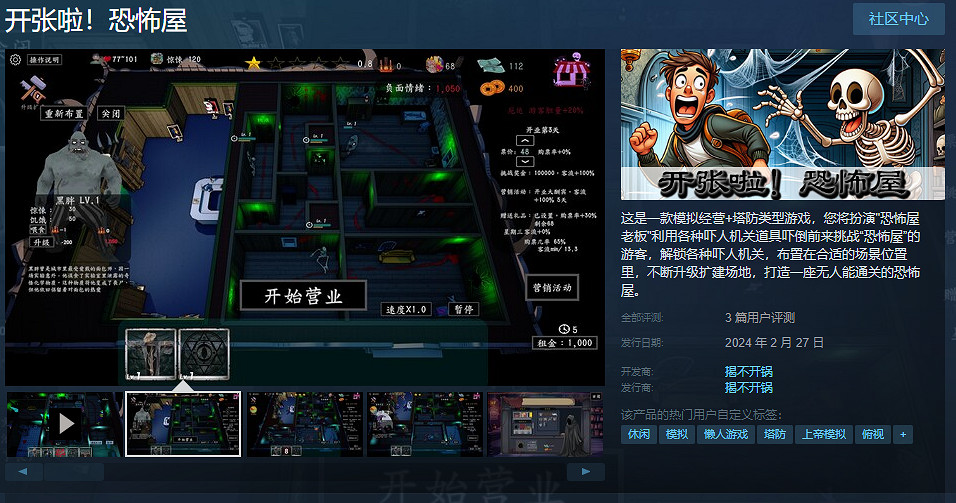Screen dimensions: 956x503
Task: Click the yellow sofa in the haunted room
Action: tap(397, 256)
